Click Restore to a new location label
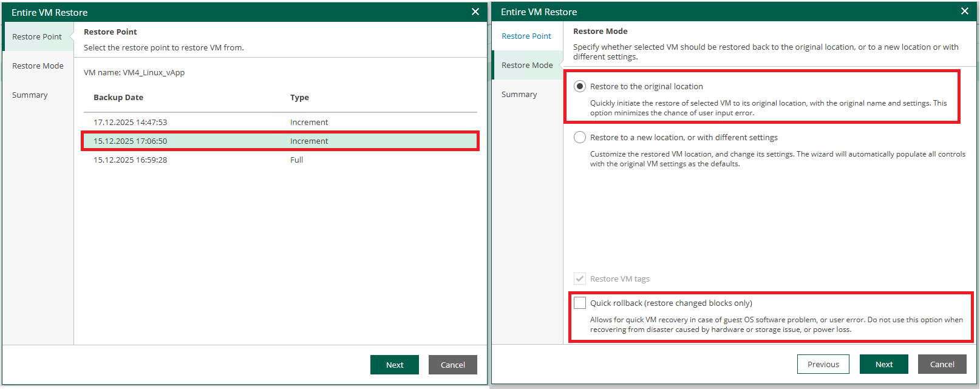The image size is (980, 389). click(x=684, y=137)
